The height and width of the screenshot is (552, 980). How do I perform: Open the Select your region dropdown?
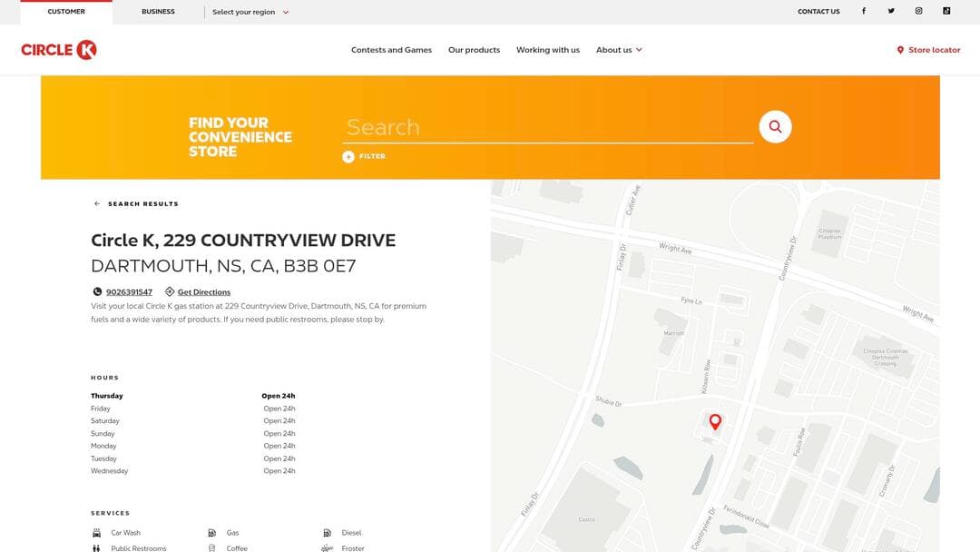[250, 13]
